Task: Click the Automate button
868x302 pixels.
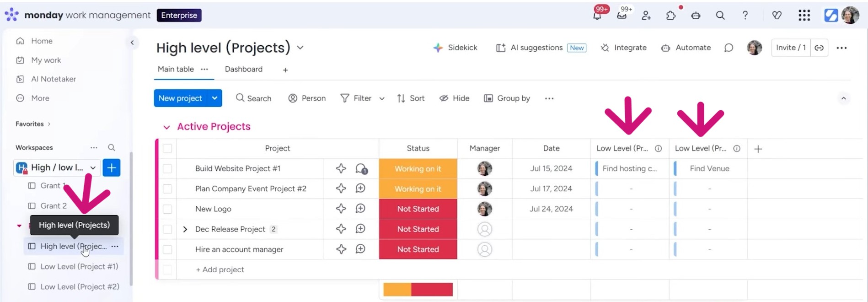Action: click(x=686, y=48)
